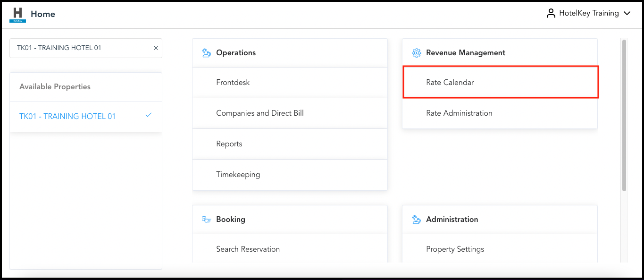Open Companies and Direct Bill

259,113
